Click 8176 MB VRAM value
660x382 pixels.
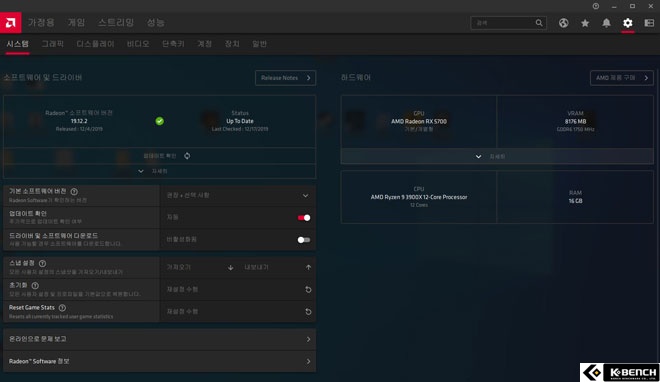pos(575,121)
